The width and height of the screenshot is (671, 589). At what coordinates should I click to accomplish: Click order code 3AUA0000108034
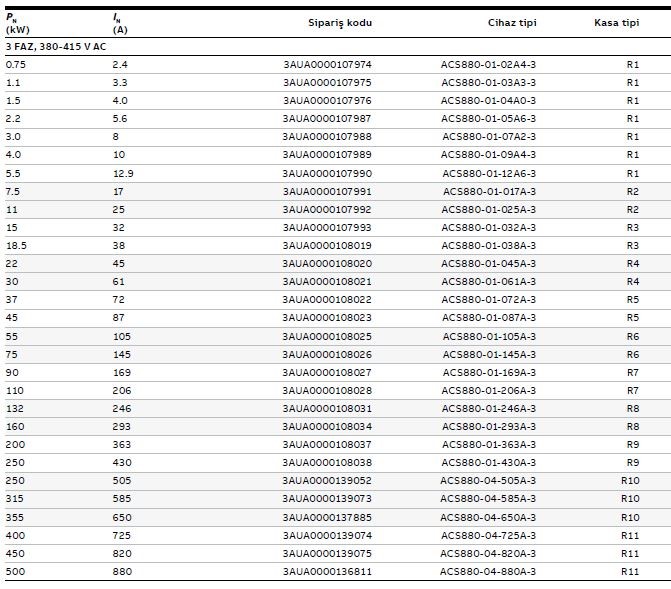point(327,426)
